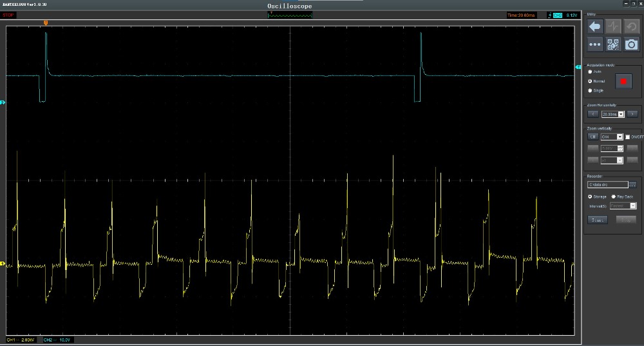
Task: Click the red stop acquisition button
Action: [623, 81]
